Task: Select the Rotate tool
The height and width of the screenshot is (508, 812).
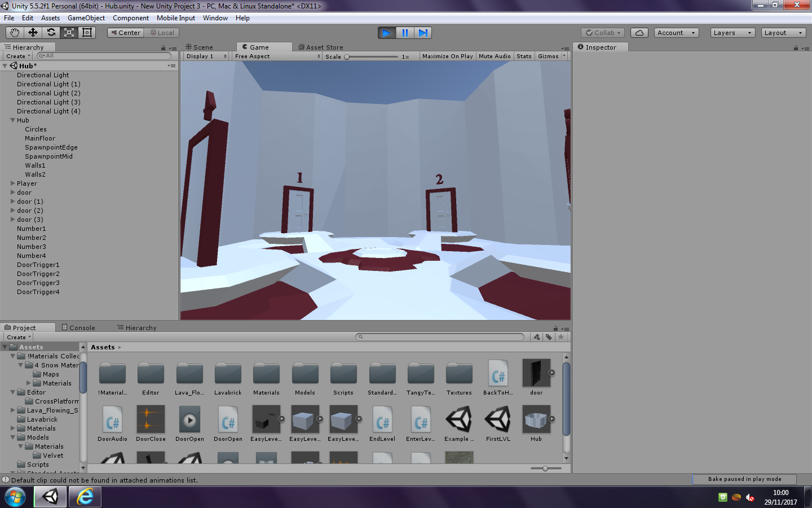Action: click(x=51, y=32)
